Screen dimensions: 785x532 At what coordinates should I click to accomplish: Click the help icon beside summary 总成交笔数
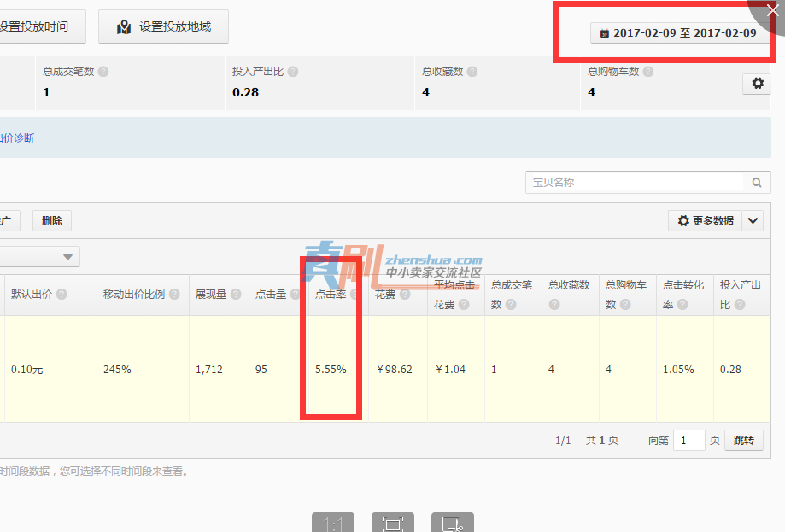[x=103, y=72]
